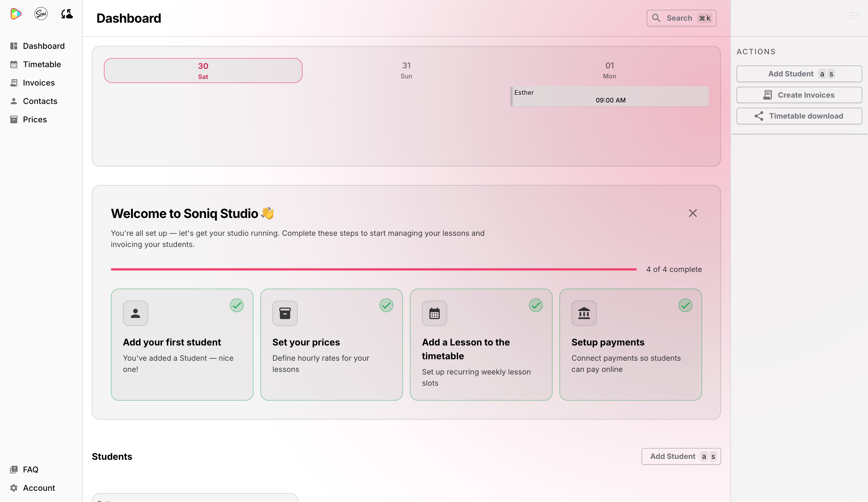Open Esther's 09:00 AM lesson
The height and width of the screenshot is (502, 868).
coord(609,96)
